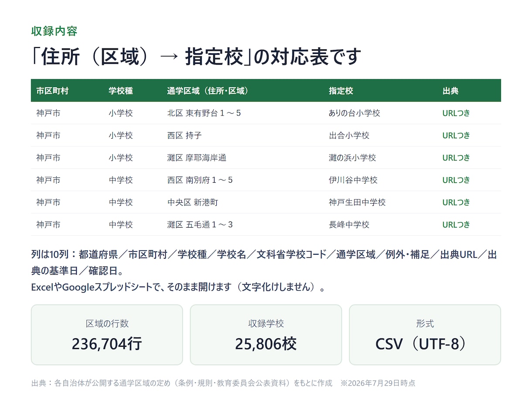Click 神戸市 in the 東有野台 row
The image size is (532, 399).
48,113
